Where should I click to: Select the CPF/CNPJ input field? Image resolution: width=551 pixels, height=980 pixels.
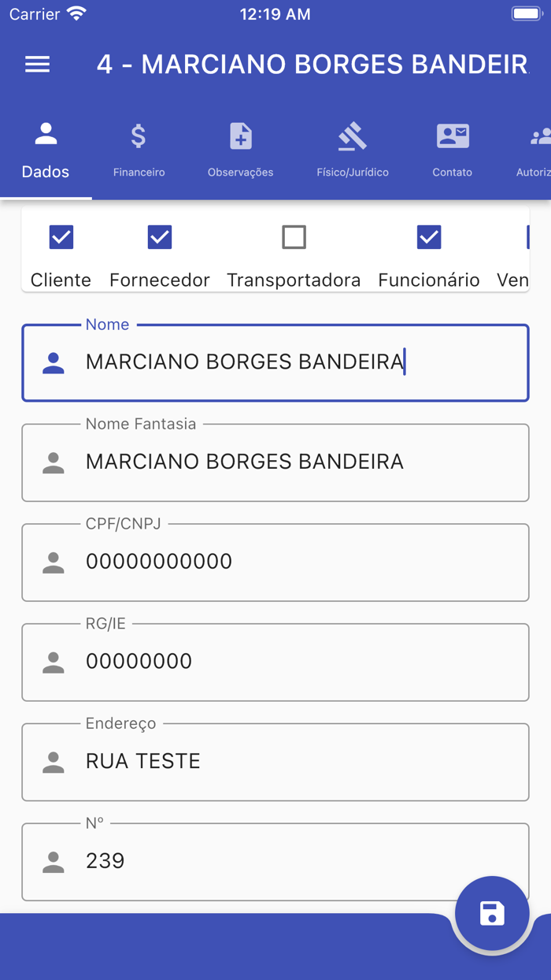[x=275, y=562]
